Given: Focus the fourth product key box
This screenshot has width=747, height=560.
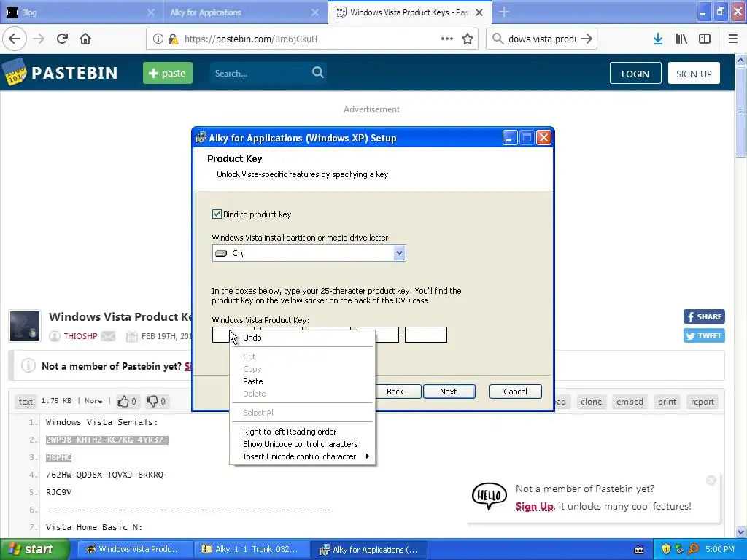Looking at the screenshot, I should click(387, 335).
